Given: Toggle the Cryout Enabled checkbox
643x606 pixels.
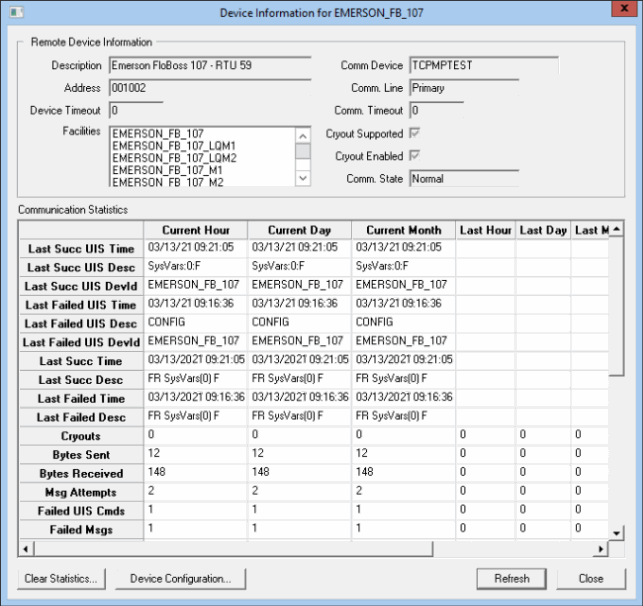Looking at the screenshot, I should (415, 156).
